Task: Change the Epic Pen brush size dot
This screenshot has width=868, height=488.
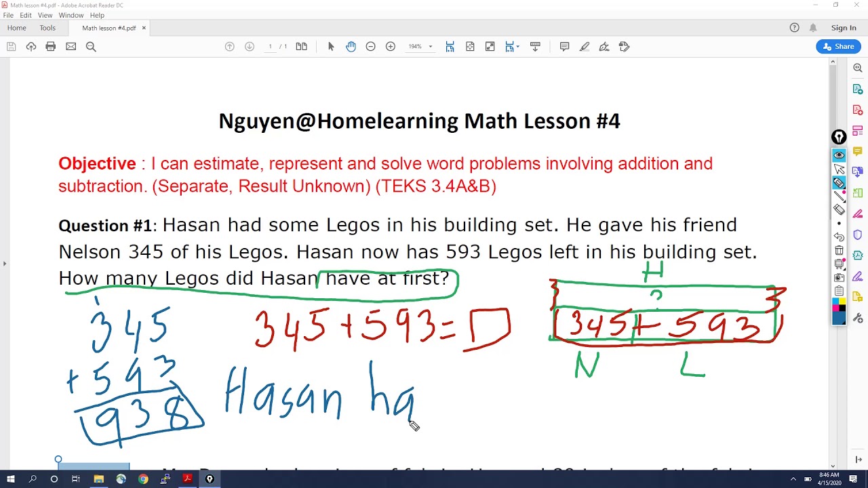Action: coord(839,224)
